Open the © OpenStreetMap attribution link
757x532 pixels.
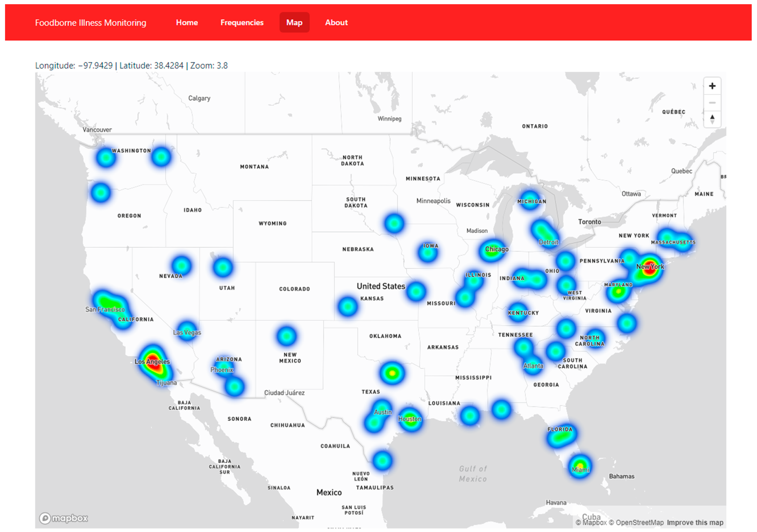[636, 522]
